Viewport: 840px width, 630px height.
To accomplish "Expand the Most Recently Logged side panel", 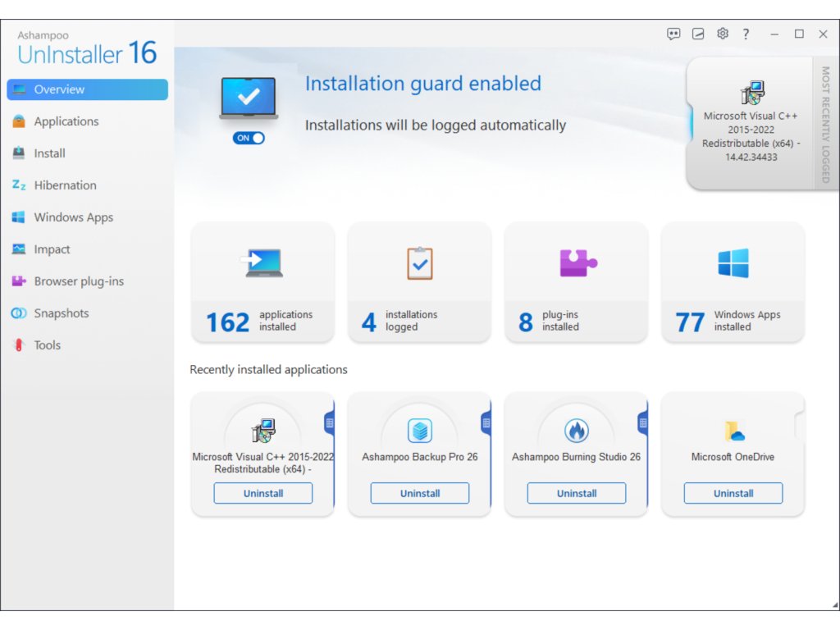I will [825, 124].
